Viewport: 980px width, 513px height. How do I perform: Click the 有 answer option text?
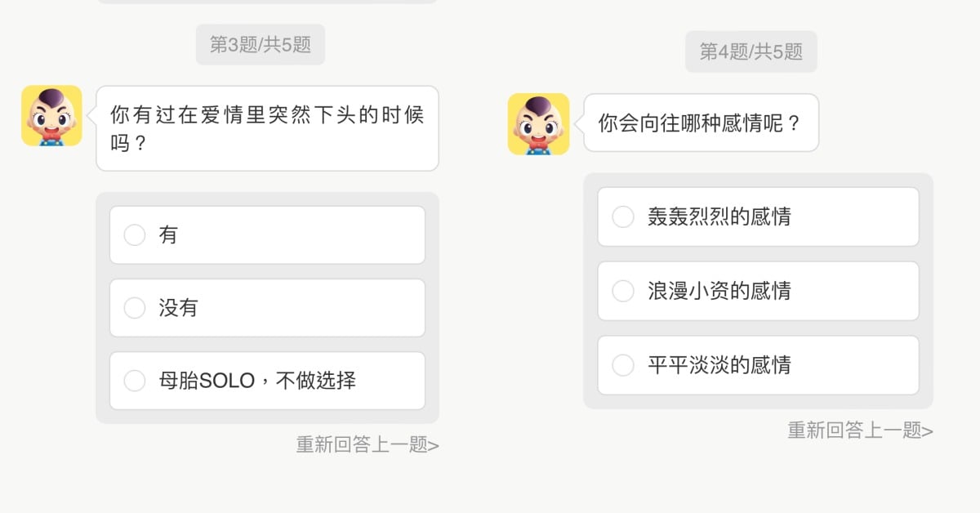click(x=168, y=235)
